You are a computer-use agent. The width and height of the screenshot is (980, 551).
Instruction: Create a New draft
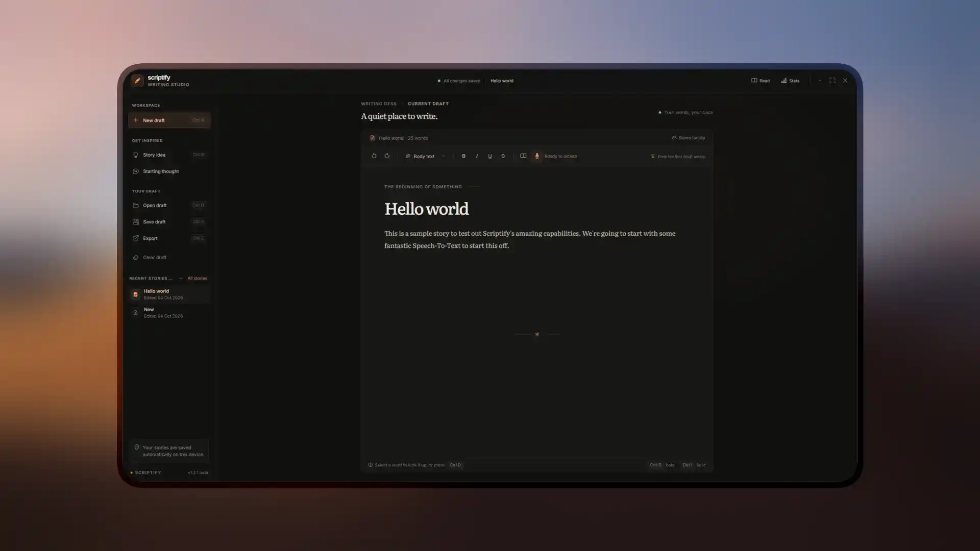tap(169, 120)
